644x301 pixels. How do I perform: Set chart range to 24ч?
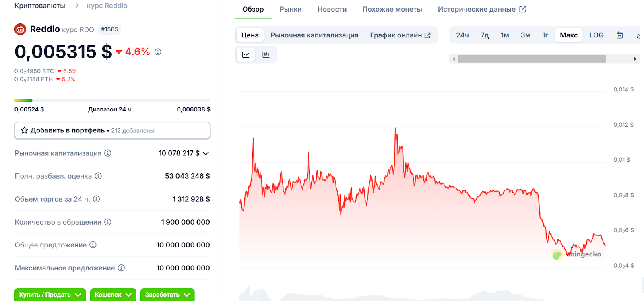[x=462, y=35]
